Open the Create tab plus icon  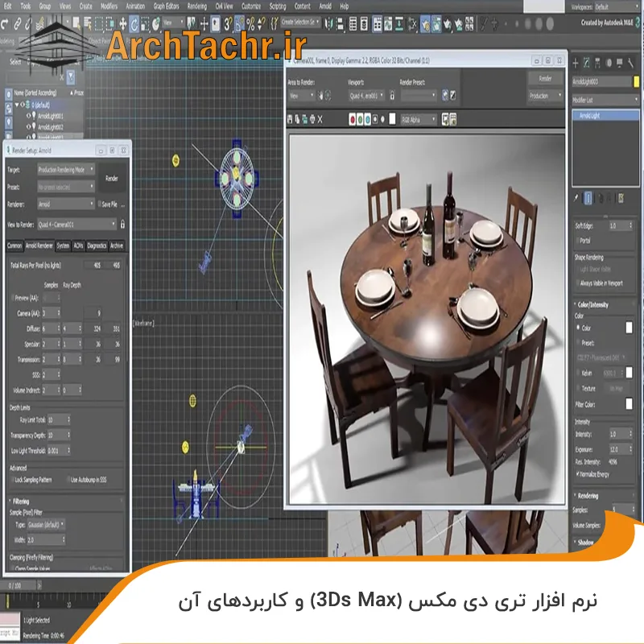pos(576,64)
